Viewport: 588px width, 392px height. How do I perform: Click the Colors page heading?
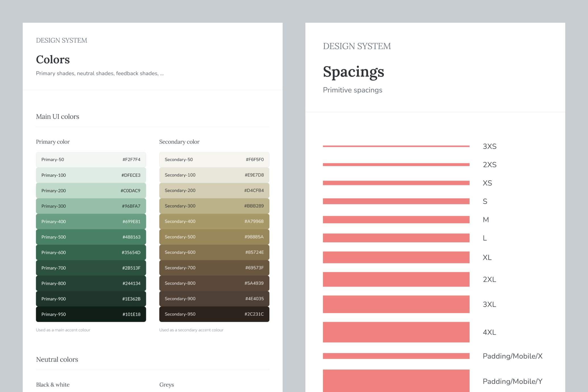click(x=53, y=60)
